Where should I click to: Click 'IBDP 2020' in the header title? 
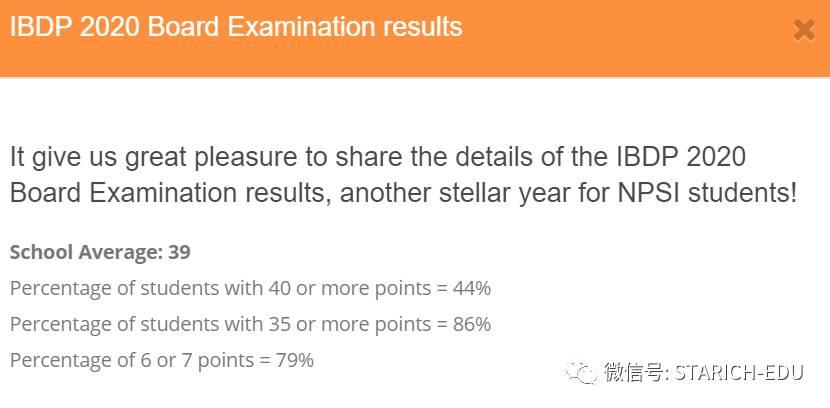point(74,27)
